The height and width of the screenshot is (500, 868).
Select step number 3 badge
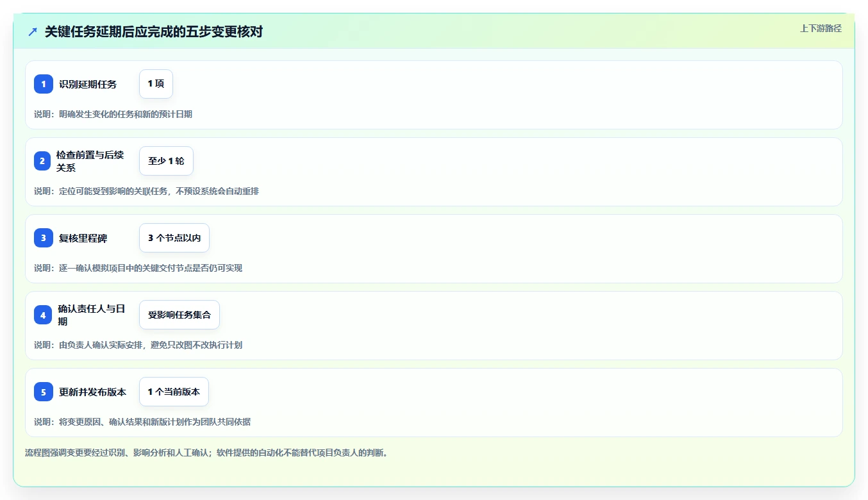pos(44,238)
